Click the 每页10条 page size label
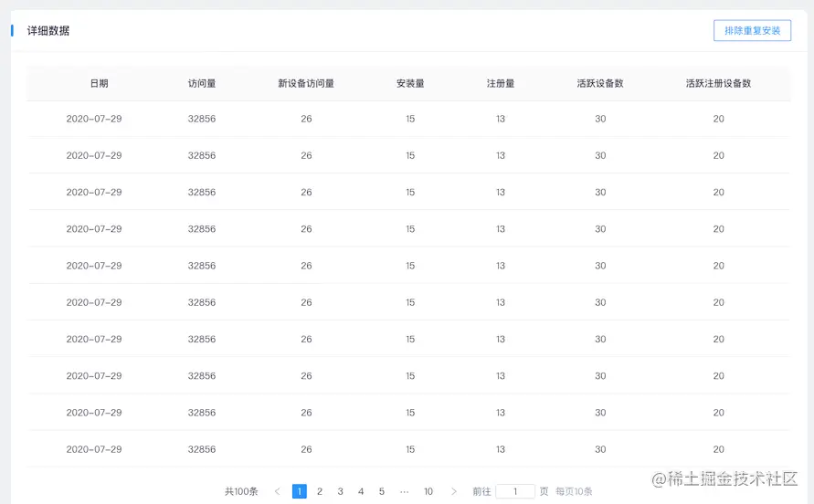 pyautogui.click(x=574, y=491)
